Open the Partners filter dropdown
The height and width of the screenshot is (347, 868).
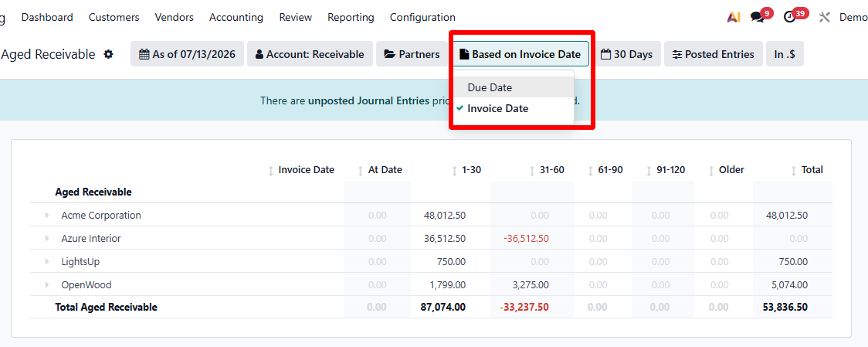click(x=412, y=54)
